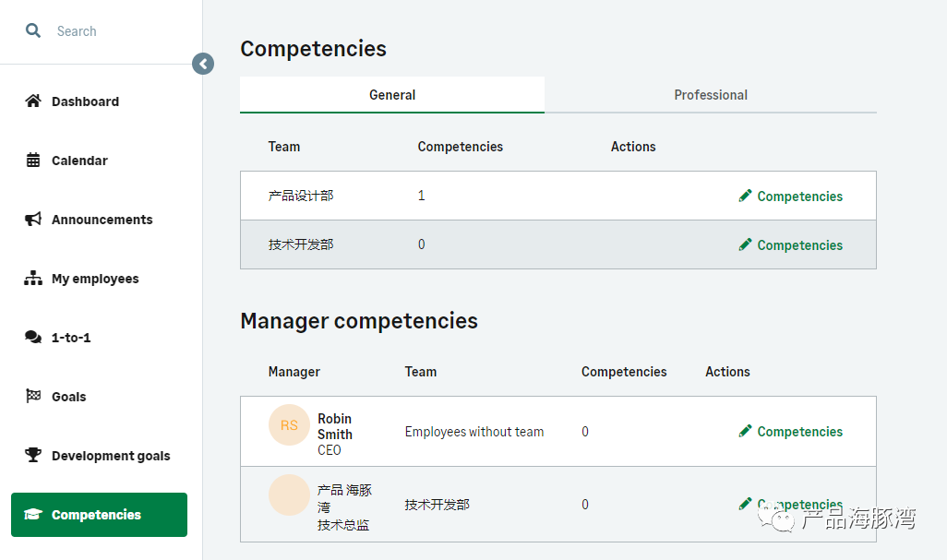Open 1-to-1 via the chat bubbles icon

click(33, 338)
